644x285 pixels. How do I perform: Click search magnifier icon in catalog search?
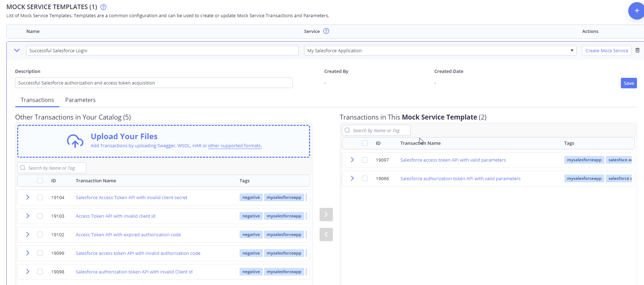point(23,168)
